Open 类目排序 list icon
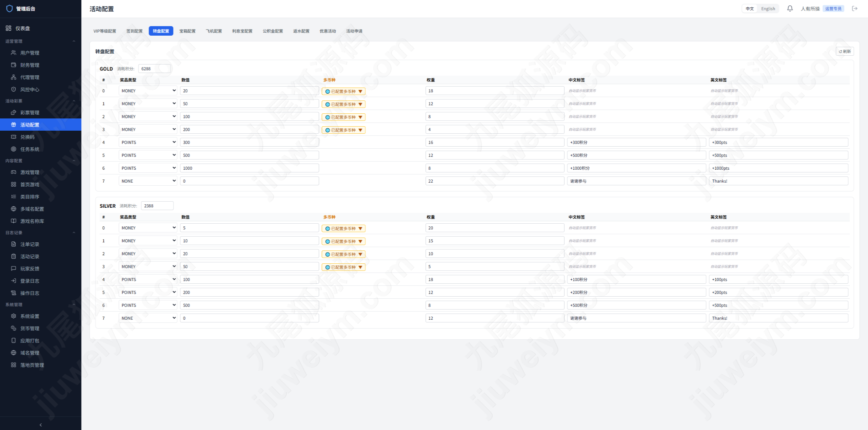The width and height of the screenshot is (868, 430). pyautogui.click(x=14, y=197)
